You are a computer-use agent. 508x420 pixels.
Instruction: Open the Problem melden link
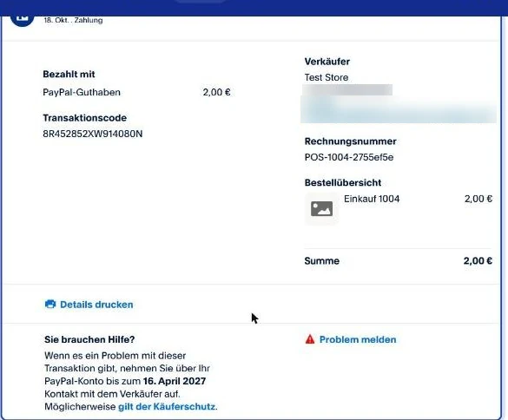click(358, 339)
